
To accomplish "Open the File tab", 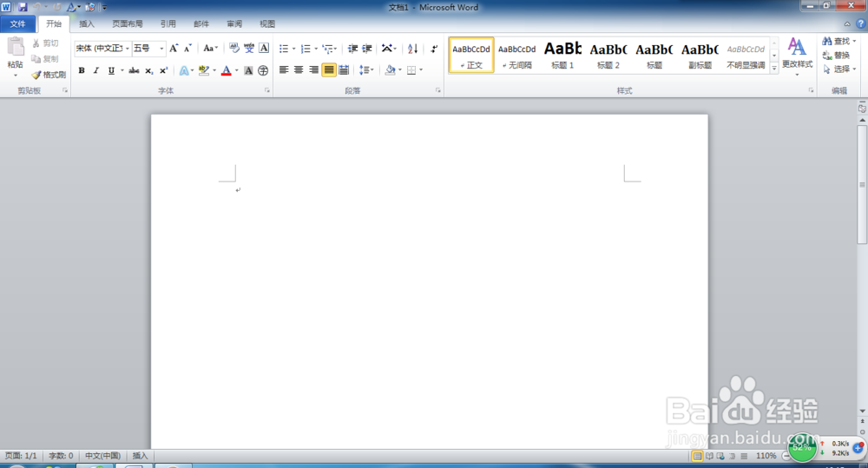I will 17,23.
